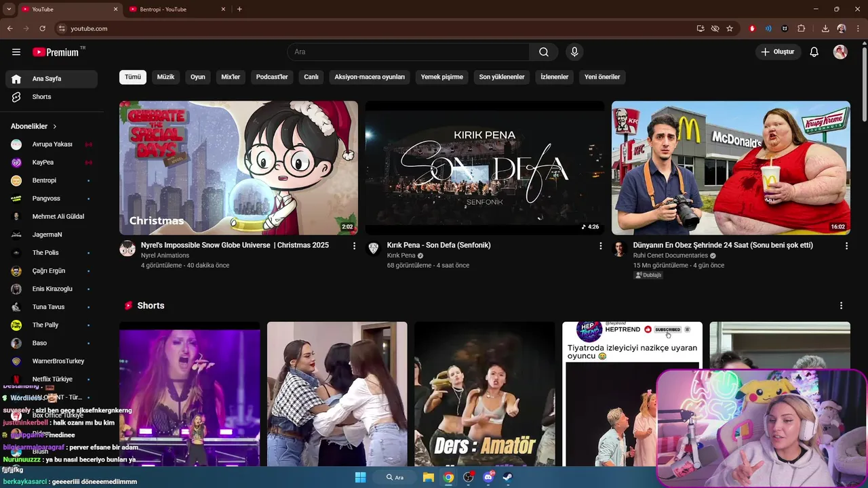Open Kırık Pena Son Defa thumbnail

click(x=485, y=168)
